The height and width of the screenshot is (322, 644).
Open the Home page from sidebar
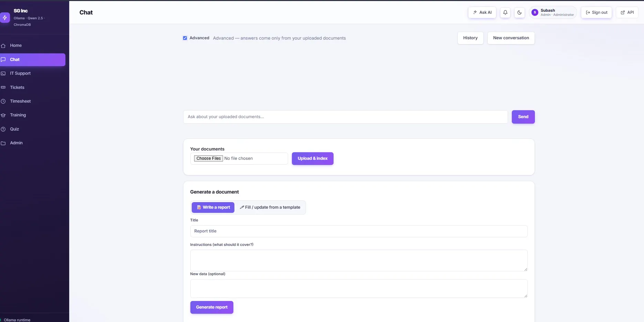33,45
